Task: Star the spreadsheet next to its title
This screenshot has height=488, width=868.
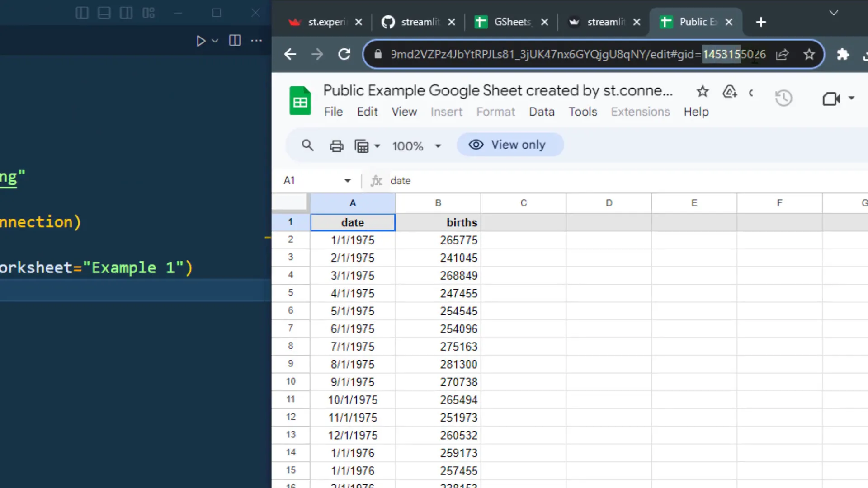Action: [703, 91]
